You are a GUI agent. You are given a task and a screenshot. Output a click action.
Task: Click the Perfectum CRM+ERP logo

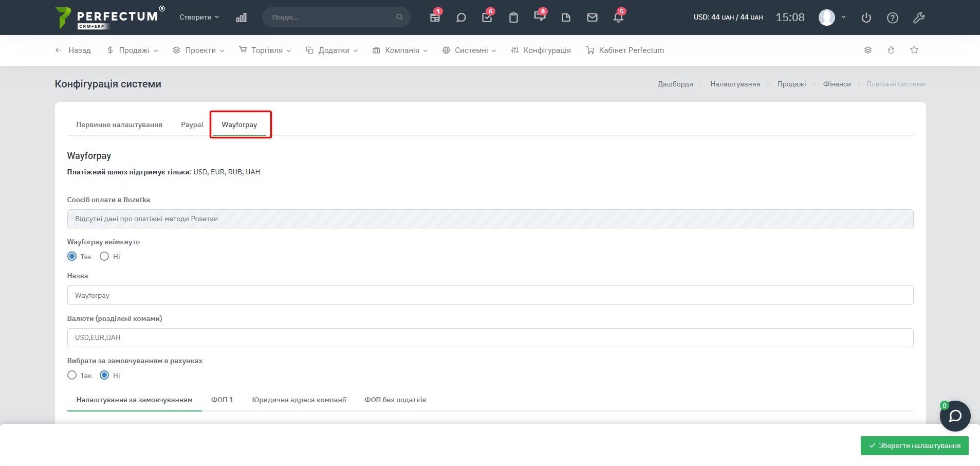[110, 17]
